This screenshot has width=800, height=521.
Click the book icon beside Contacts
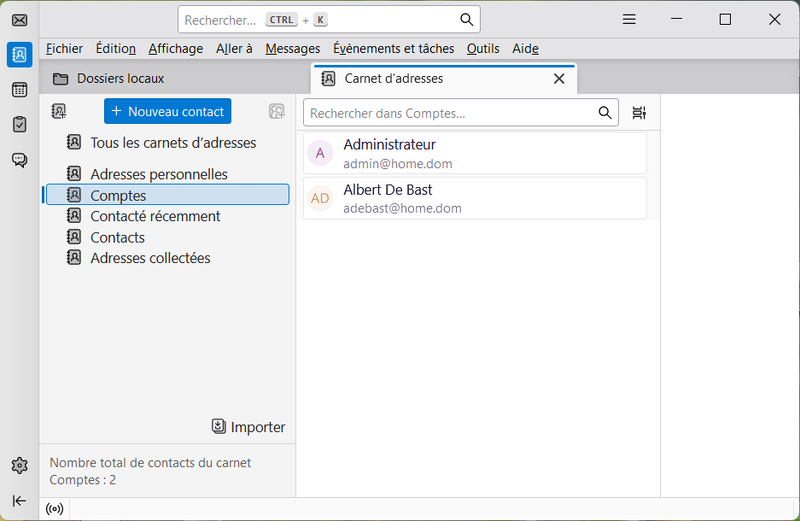click(74, 237)
